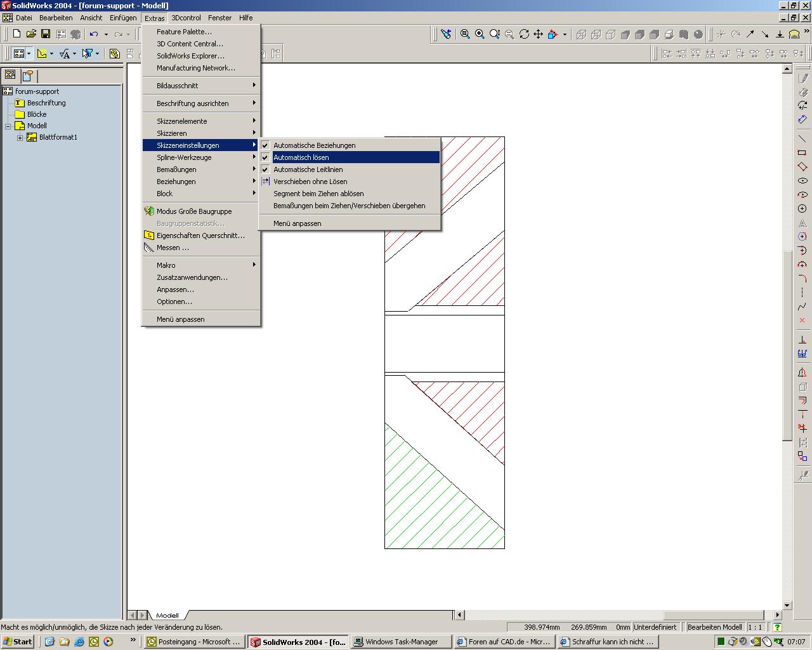Viewport: 812px width, 650px height.
Task: Click Menü anpassen in the submenu
Action: [350, 223]
